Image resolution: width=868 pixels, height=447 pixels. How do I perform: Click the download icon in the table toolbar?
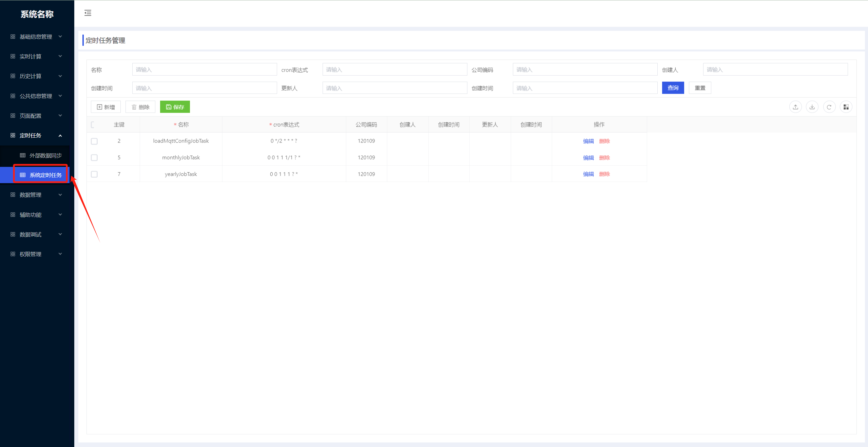[812, 107]
